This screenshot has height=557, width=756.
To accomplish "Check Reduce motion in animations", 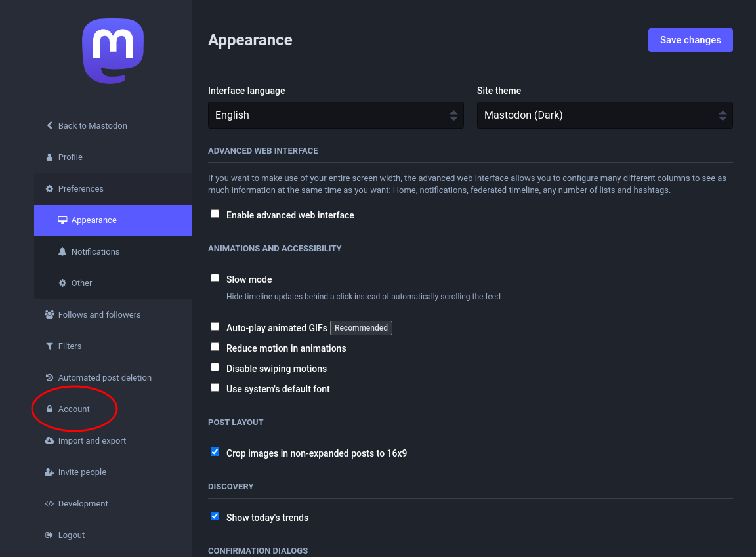I will pos(215,347).
